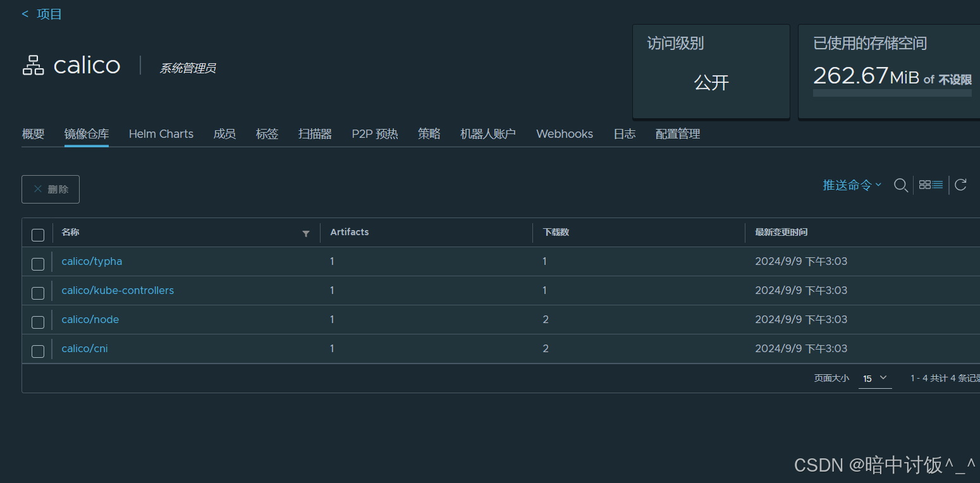
Task: Switch to the 策略 tab
Action: click(x=429, y=134)
